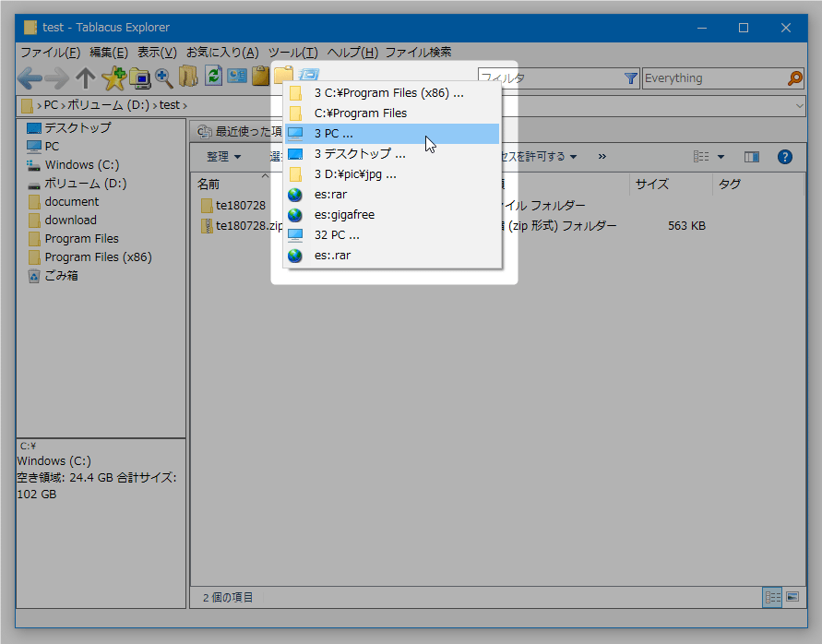Click the details view icon in status bar
822x644 pixels.
click(772, 597)
